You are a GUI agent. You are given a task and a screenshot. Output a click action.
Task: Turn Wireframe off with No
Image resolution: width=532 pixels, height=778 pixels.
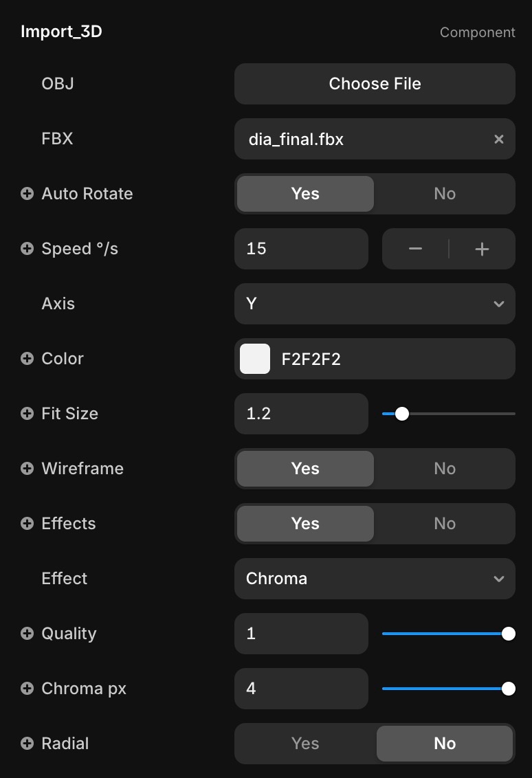click(445, 469)
